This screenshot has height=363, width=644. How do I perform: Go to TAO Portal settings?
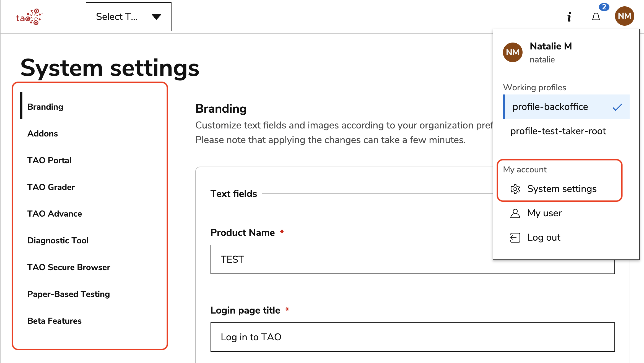coord(49,160)
